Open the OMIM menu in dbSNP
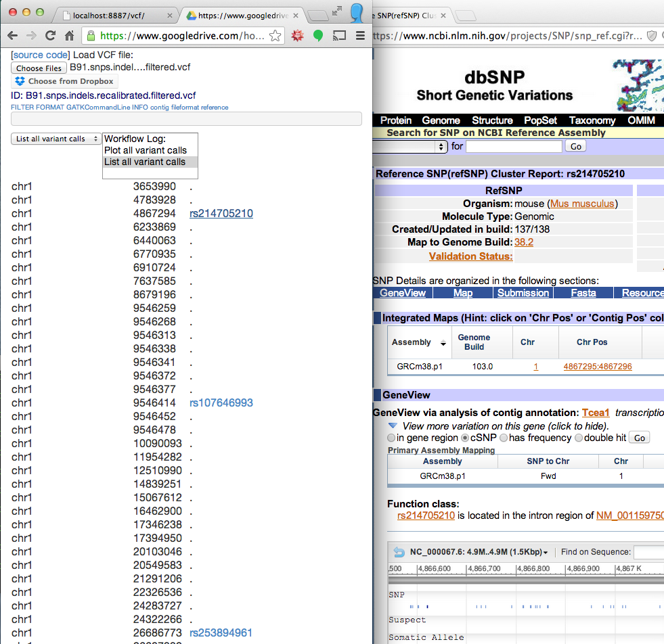This screenshot has height=644, width=664. click(641, 120)
